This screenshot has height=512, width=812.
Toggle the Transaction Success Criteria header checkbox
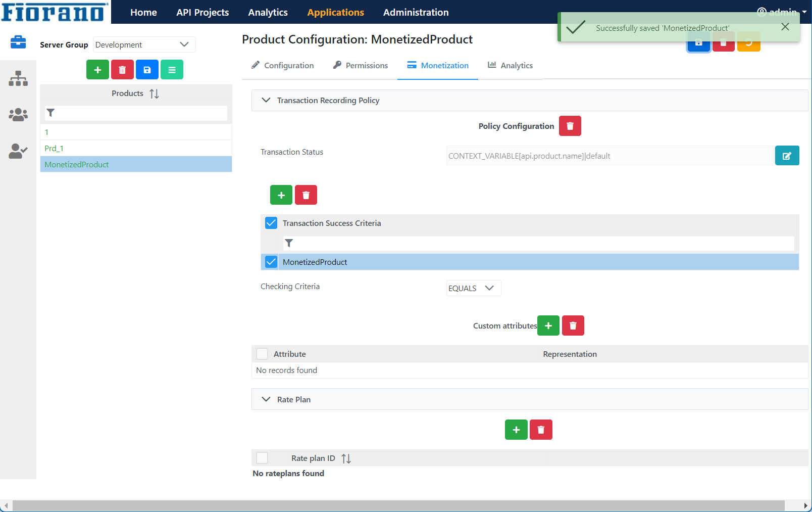pyautogui.click(x=271, y=223)
